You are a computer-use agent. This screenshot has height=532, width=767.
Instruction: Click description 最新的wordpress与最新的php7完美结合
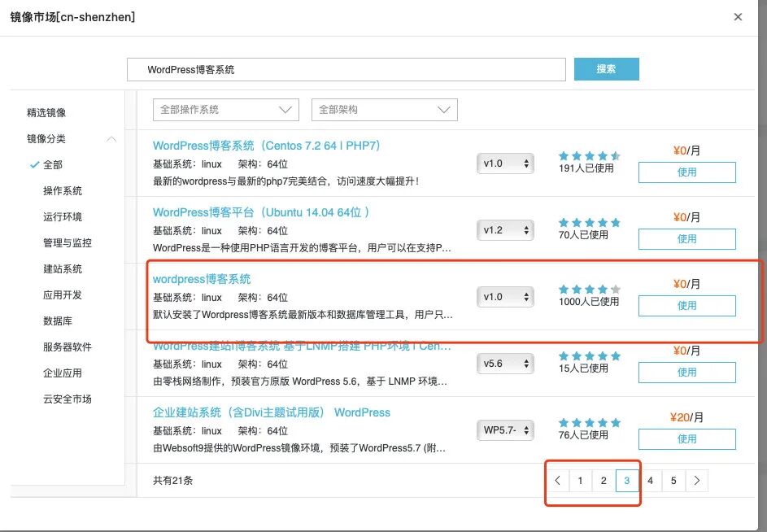[x=286, y=181]
